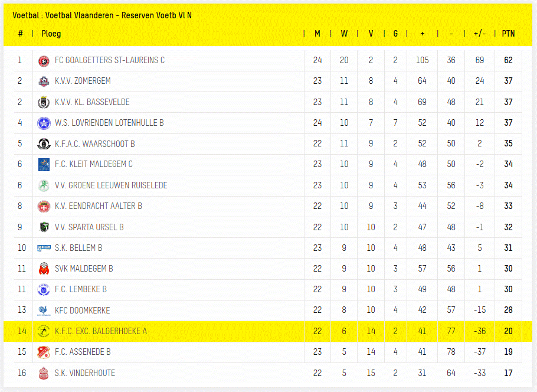Click the K.F.A.C. Waarschoot B club crest
This screenshot has width=537, height=392.
43,143
